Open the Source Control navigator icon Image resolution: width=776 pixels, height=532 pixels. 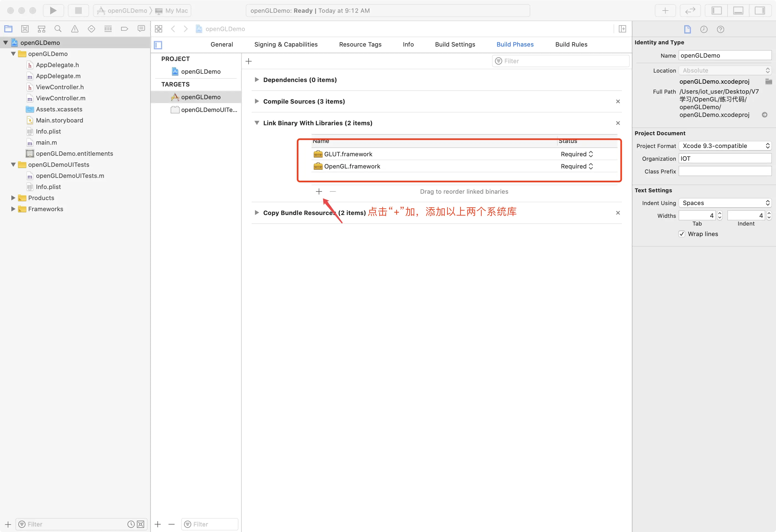tap(25, 29)
